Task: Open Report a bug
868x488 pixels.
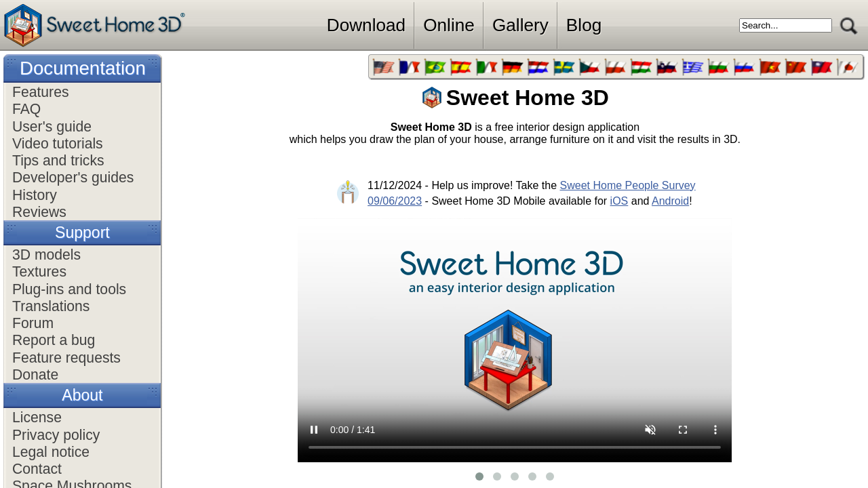Action: pos(54,340)
